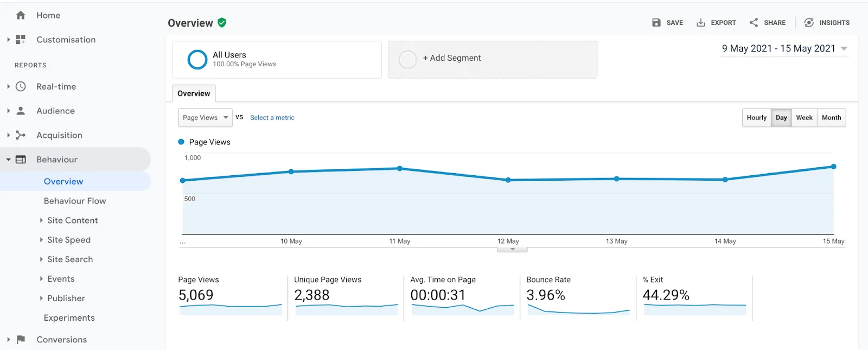Expand the Site Search submenu
The height and width of the screenshot is (350, 868).
[41, 259]
